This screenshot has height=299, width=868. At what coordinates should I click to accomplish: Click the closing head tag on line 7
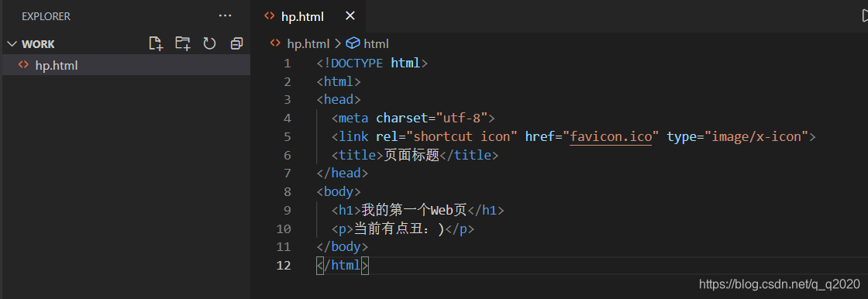point(342,174)
